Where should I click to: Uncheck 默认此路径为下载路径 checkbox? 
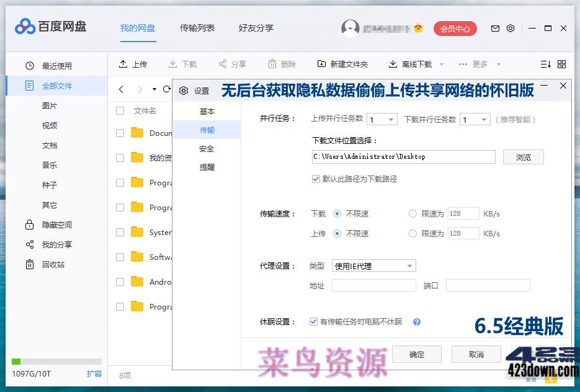316,179
